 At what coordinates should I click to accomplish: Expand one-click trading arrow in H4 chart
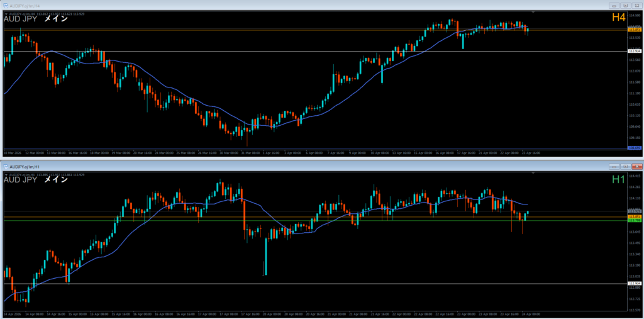pos(7,13)
